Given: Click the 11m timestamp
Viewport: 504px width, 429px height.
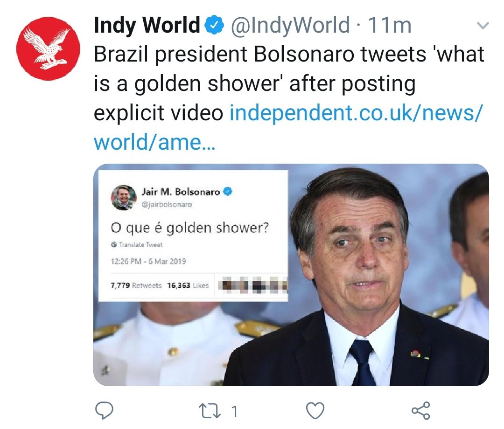Looking at the screenshot, I should pyautogui.click(x=390, y=25).
